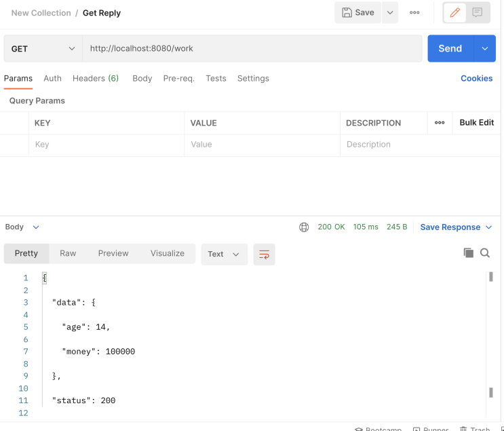Open the three-dot more actions menu near Save
The image size is (504, 431).
(414, 12)
